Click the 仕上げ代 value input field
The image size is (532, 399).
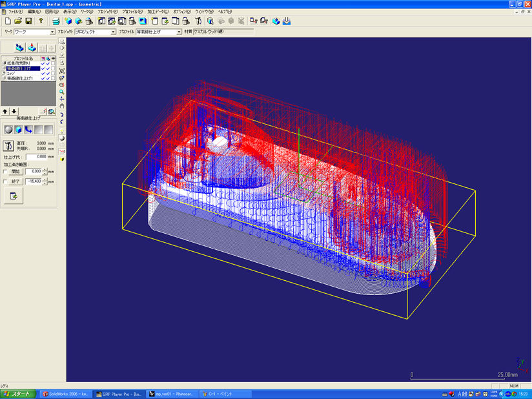point(36,157)
